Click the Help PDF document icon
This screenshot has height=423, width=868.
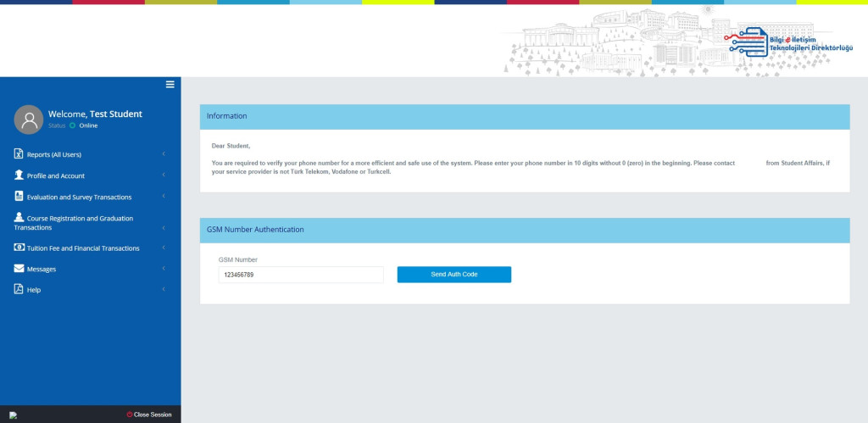(19, 290)
